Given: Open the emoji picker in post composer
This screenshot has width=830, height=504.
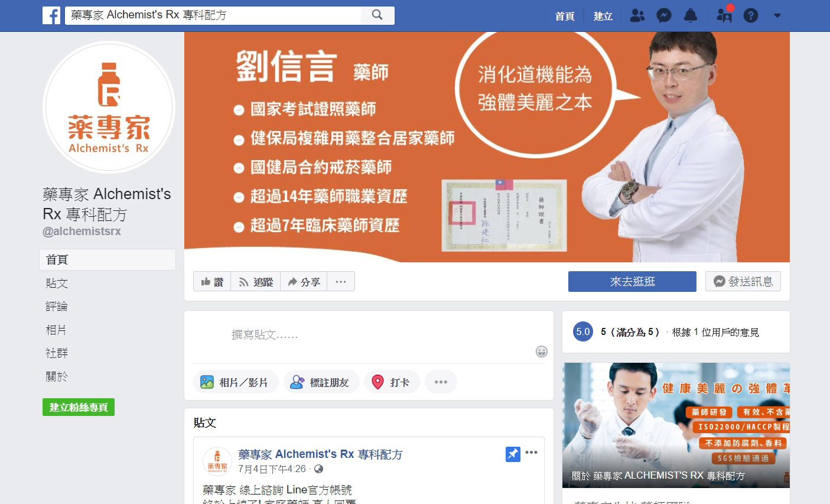Looking at the screenshot, I should 542,352.
